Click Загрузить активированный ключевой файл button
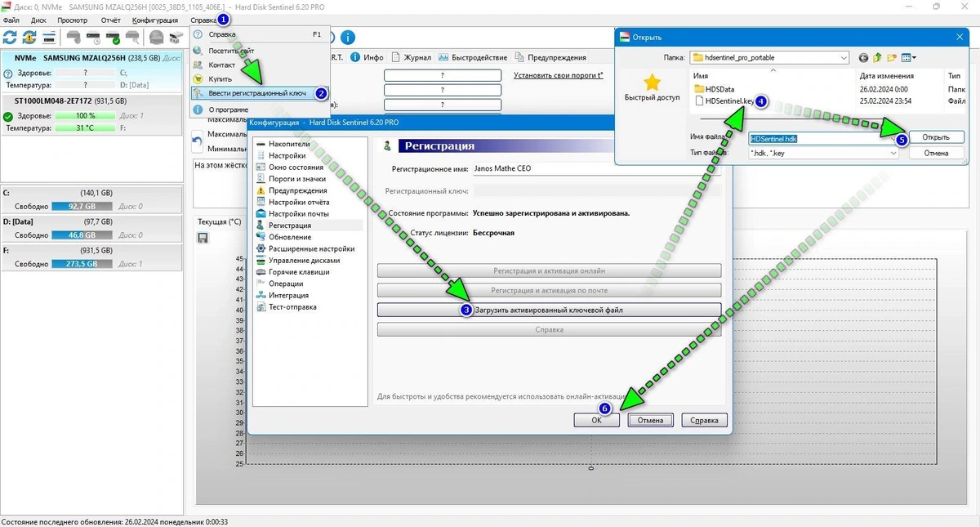This screenshot has width=980, height=527. 549,310
